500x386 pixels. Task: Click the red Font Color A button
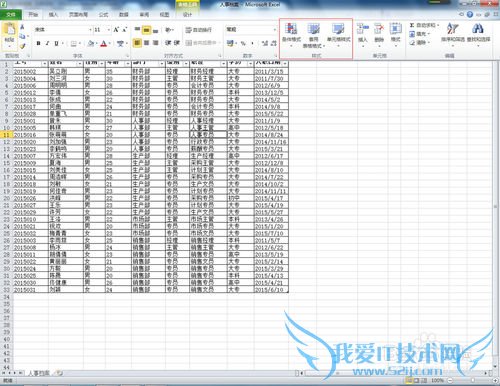click(x=104, y=44)
